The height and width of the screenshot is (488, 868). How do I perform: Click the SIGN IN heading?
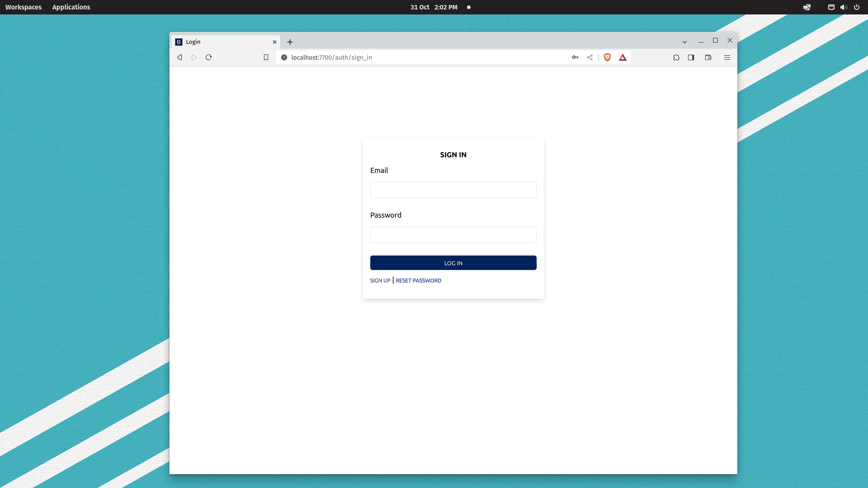click(x=453, y=155)
